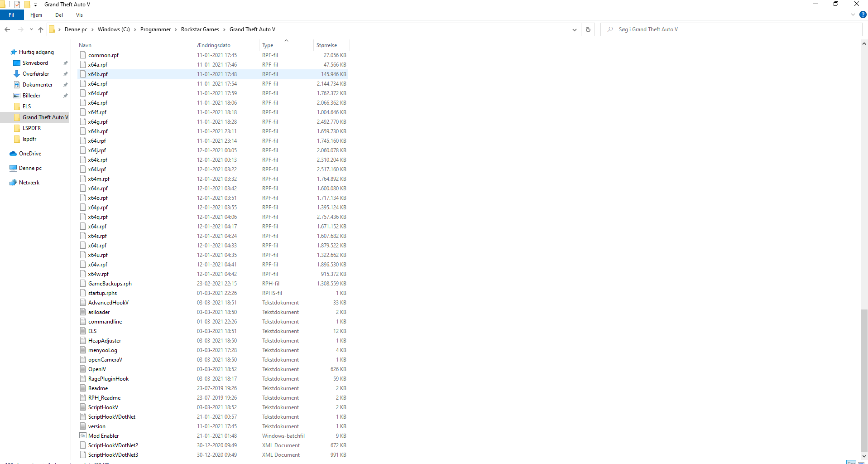
Task: Open Overførsler downloads folder
Action: 36,74
